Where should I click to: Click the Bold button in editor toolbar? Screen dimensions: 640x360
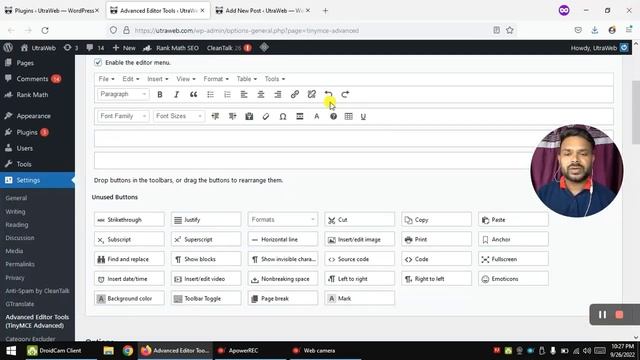pos(160,94)
